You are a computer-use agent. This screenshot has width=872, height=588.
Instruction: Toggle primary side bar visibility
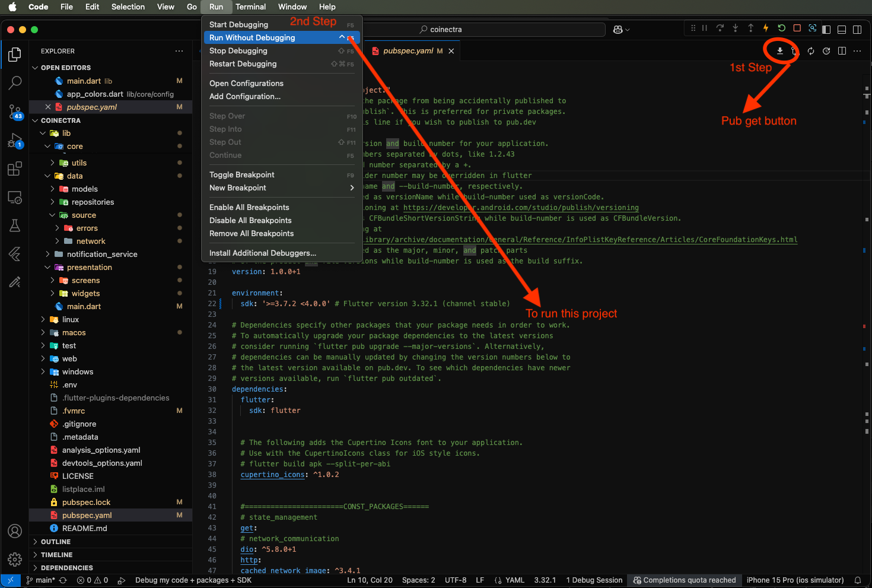coord(826,29)
